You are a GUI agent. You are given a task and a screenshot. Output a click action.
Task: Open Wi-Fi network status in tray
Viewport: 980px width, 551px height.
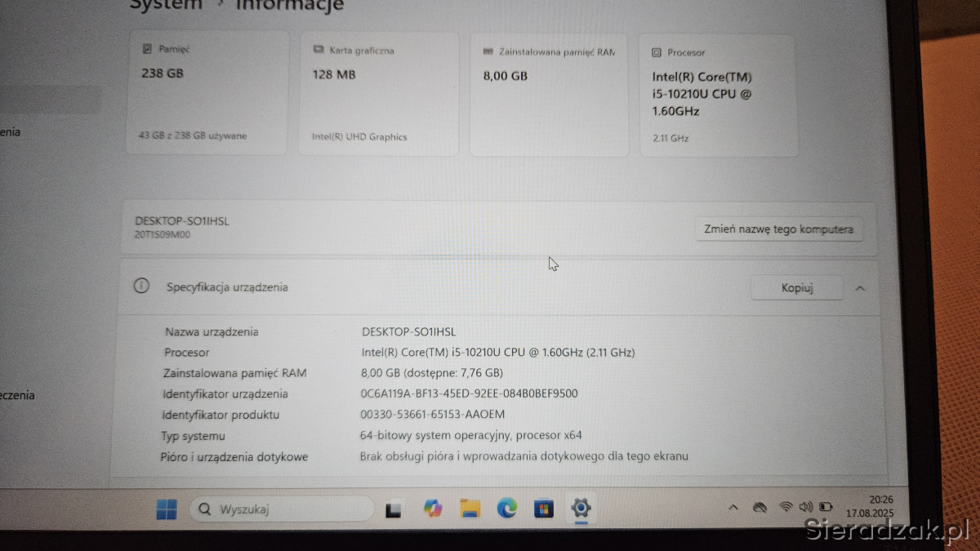tap(786, 507)
